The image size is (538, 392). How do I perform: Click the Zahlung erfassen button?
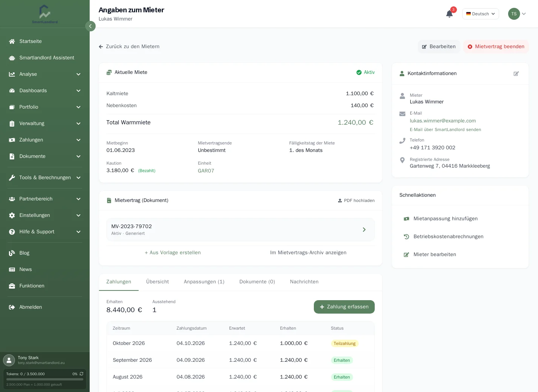pyautogui.click(x=344, y=307)
